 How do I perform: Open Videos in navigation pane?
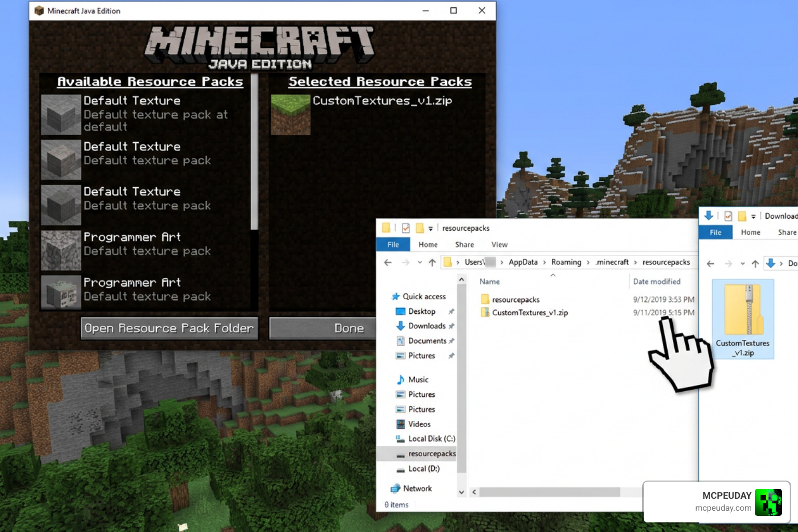tap(419, 424)
